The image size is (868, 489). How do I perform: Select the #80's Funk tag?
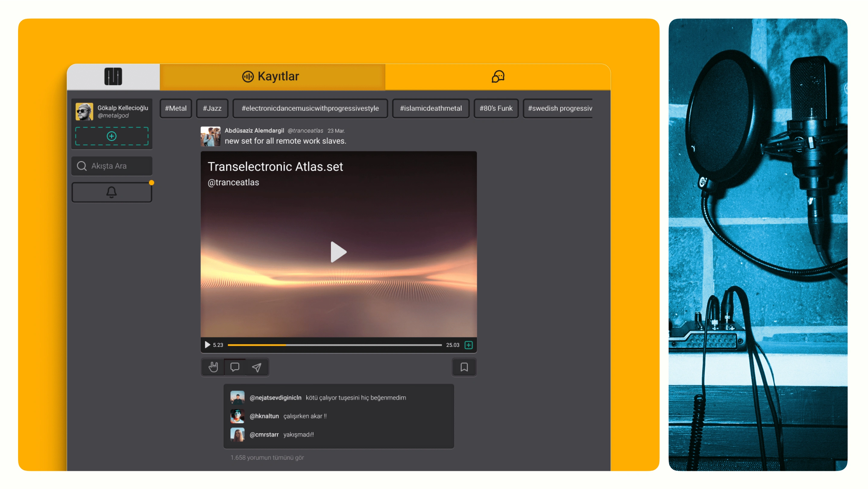click(x=496, y=108)
